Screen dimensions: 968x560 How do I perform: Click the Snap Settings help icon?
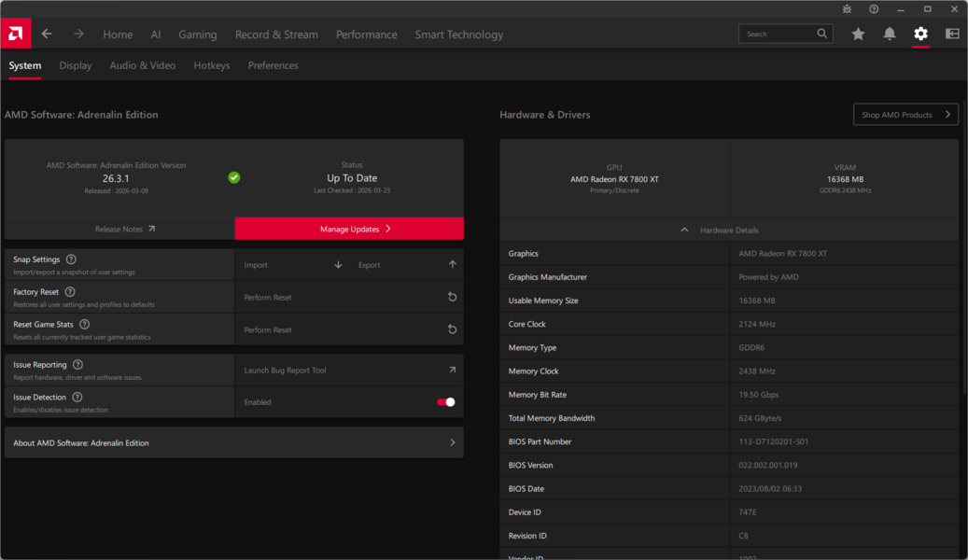click(71, 259)
